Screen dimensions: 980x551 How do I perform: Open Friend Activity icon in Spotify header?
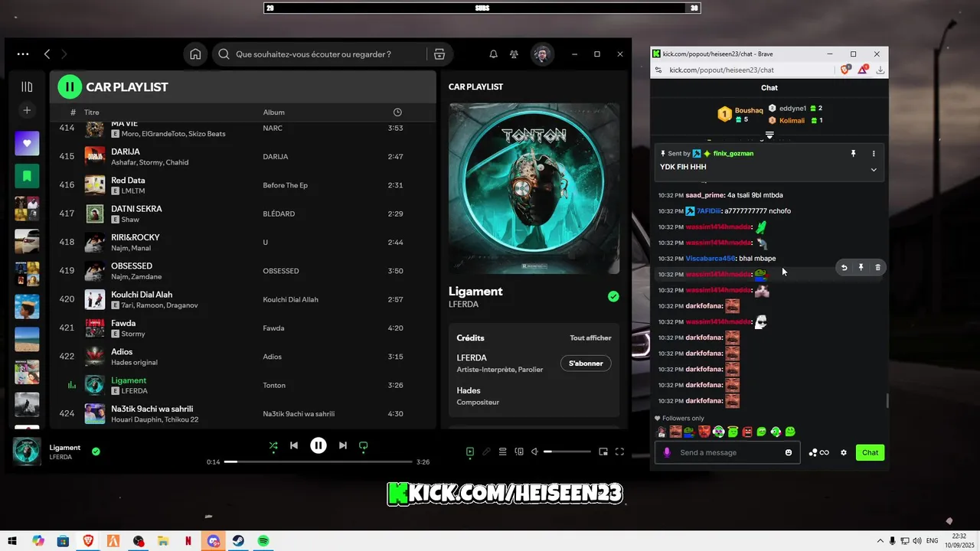coord(514,54)
